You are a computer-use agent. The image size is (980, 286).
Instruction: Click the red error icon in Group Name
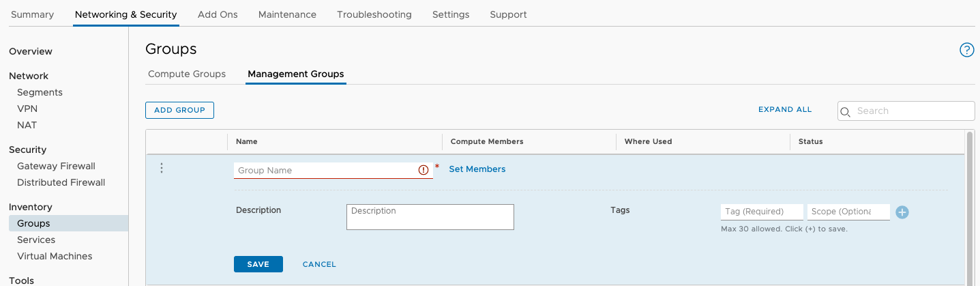[424, 170]
